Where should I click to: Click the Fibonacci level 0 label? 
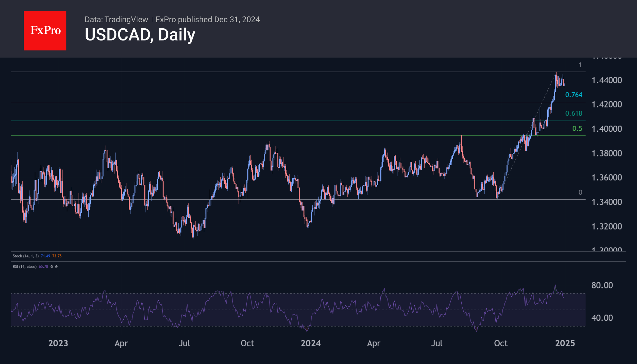pyautogui.click(x=580, y=192)
